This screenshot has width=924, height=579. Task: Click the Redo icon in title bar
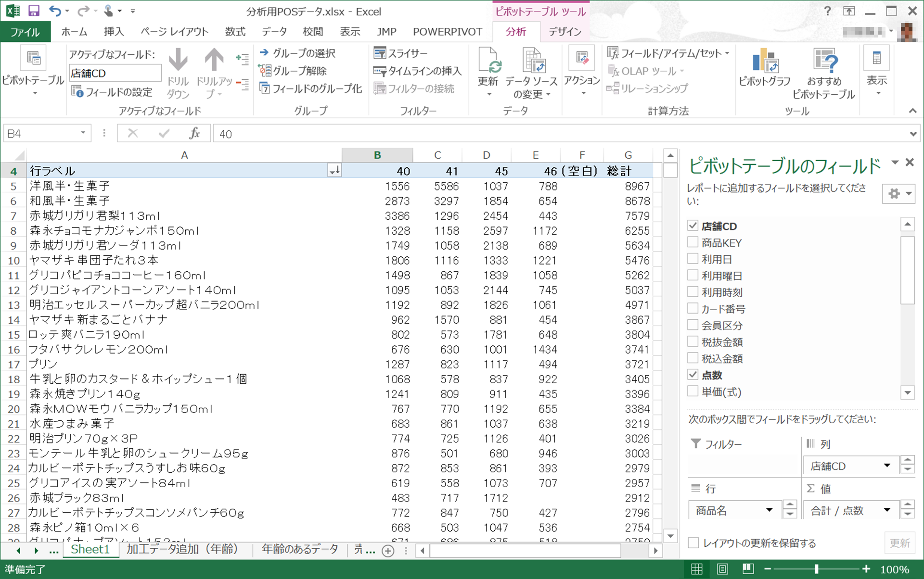pyautogui.click(x=83, y=11)
